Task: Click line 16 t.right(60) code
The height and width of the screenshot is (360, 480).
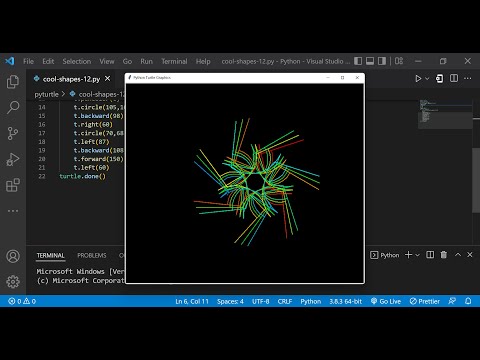Action: click(x=93, y=124)
